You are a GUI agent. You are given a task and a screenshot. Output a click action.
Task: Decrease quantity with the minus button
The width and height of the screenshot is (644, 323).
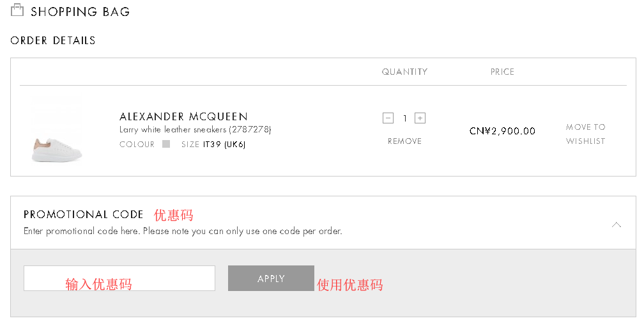(388, 118)
